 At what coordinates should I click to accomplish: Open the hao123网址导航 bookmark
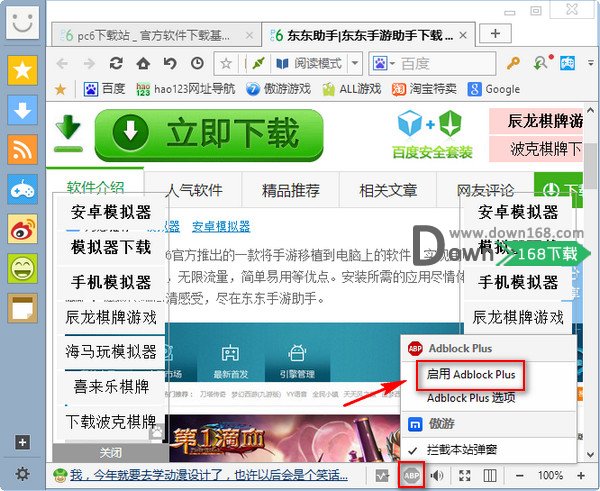tap(186, 89)
